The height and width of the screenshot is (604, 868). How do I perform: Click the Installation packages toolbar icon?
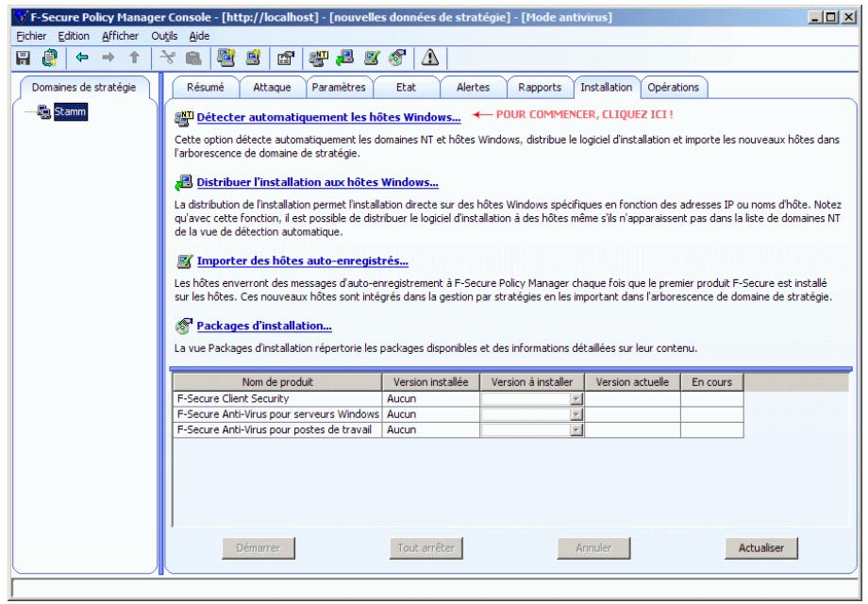coord(397,58)
